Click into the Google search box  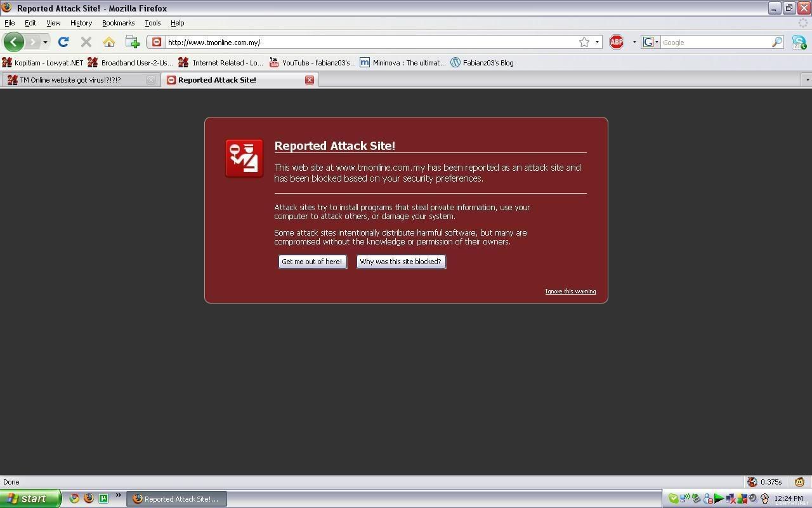(x=716, y=43)
